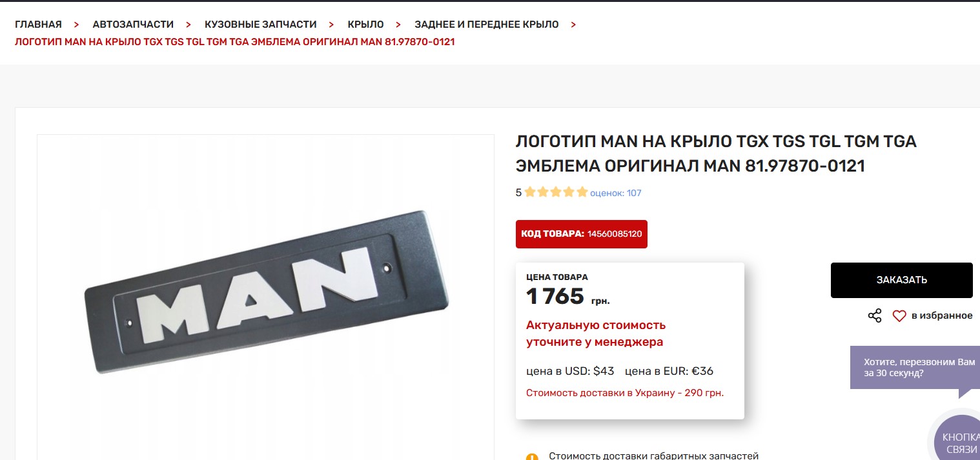Open ЗАДНЕЕ И ПЕРЕДНЕЕ КРЫЛО breadcrumb
980x460 pixels.
click(487, 25)
